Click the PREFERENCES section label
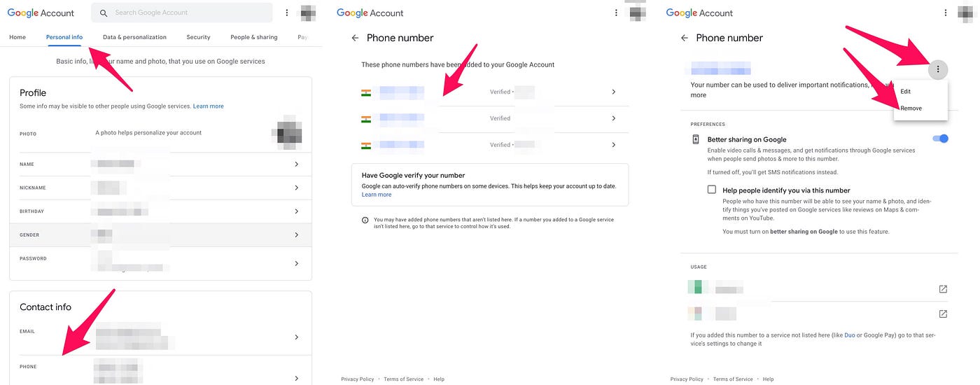Screen dimensions: 980x385 [x=708, y=124]
